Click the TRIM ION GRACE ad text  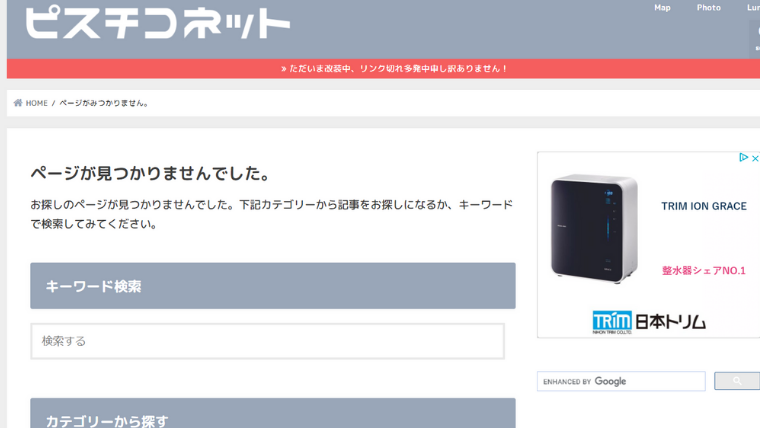703,206
